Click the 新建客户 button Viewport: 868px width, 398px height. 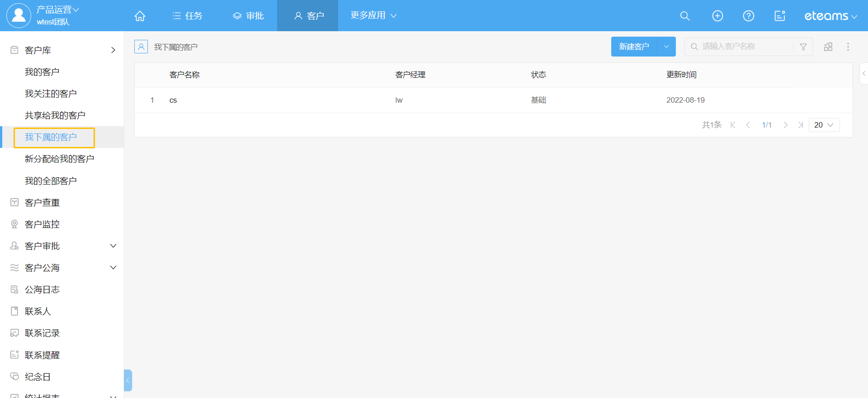coord(634,47)
